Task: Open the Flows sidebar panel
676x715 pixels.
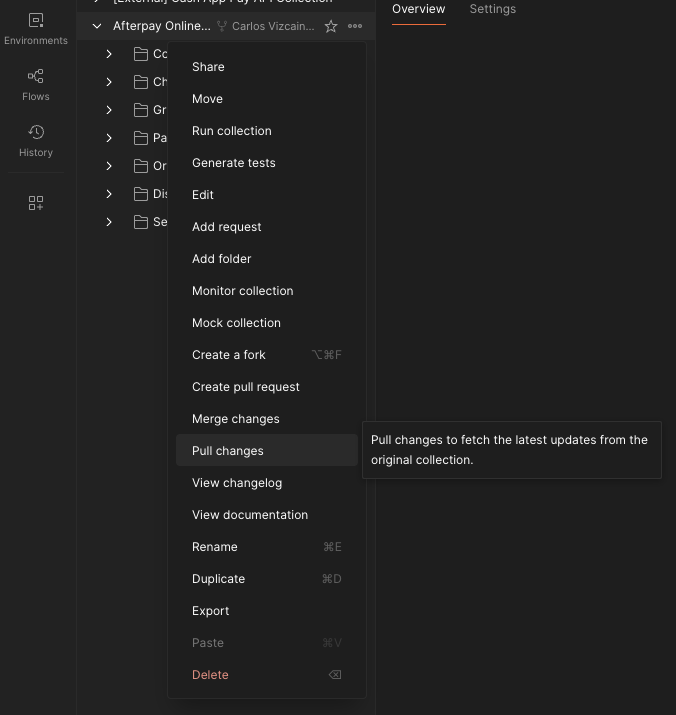Action: point(36,84)
